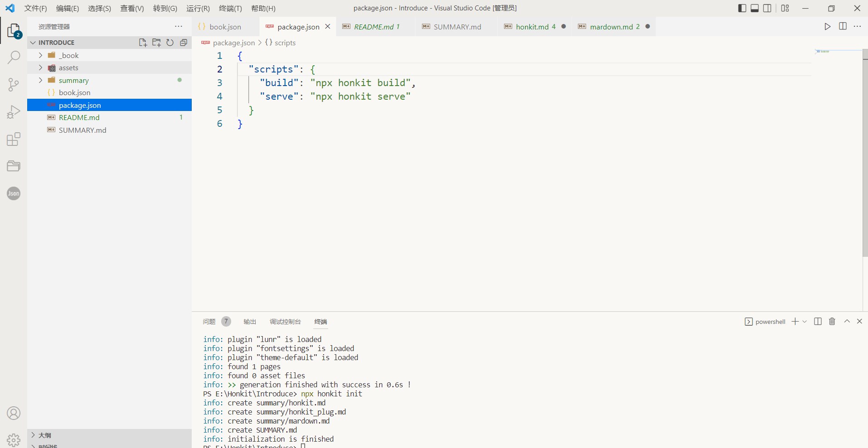Create a new file in INTRODUCE explorer
The width and height of the screenshot is (868, 448).
(x=143, y=43)
